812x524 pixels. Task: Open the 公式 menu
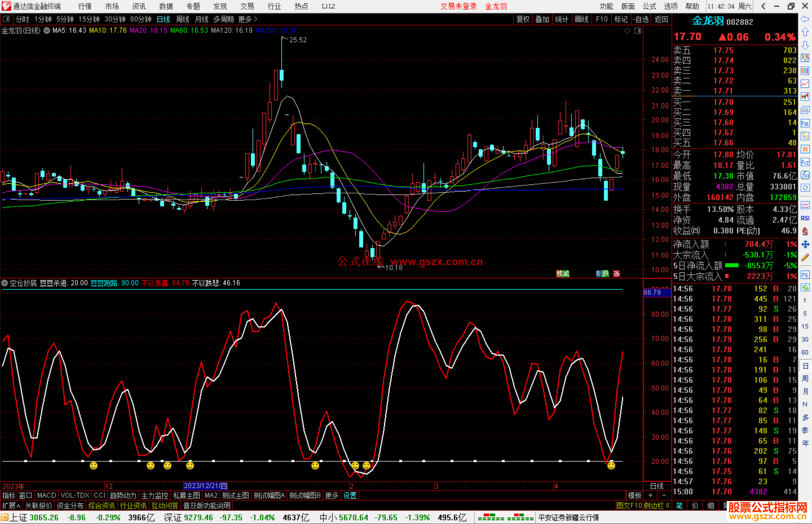pyautogui.click(x=649, y=6)
